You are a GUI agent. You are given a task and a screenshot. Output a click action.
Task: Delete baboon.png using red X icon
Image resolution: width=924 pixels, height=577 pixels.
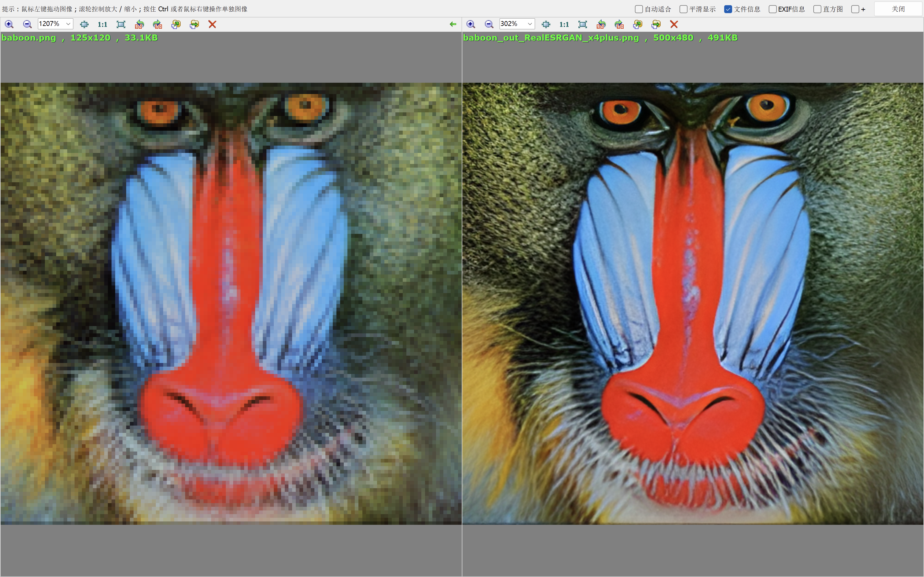click(x=212, y=24)
